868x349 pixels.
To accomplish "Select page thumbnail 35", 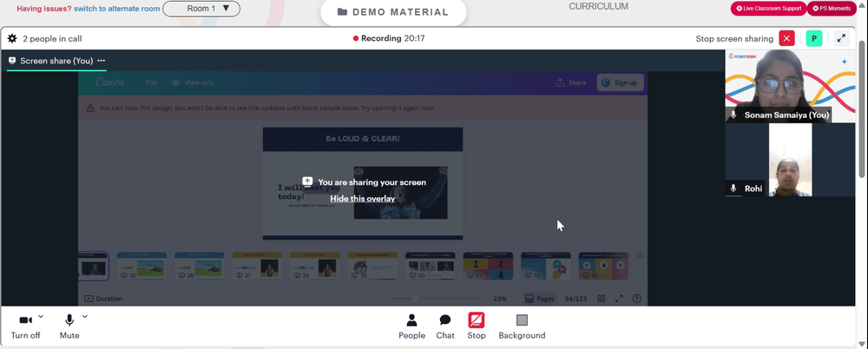I will 141,267.
